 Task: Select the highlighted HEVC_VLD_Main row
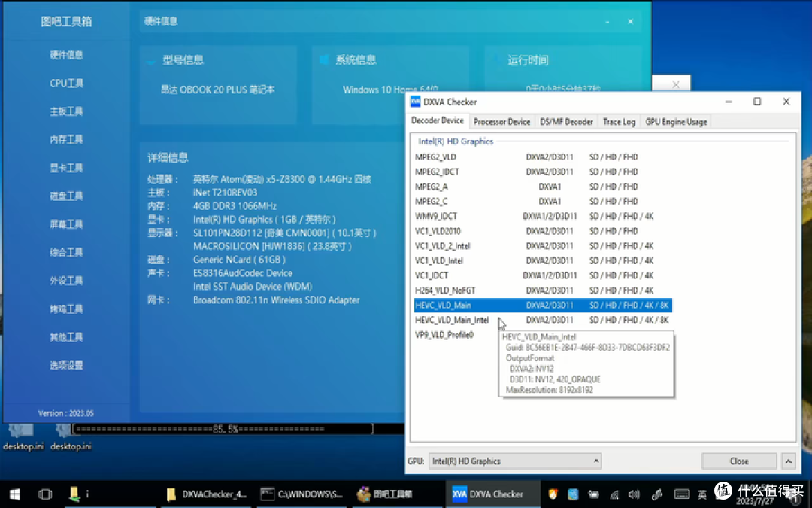(543, 306)
